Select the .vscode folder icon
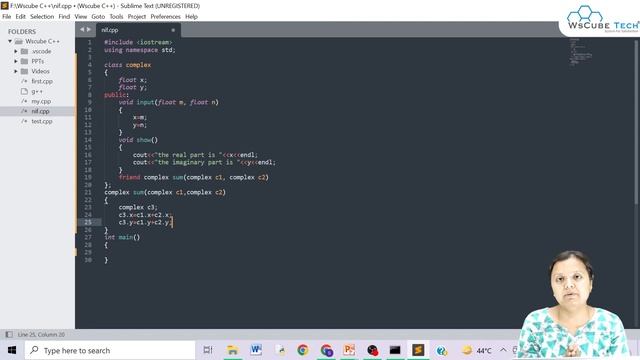640x360 pixels. pyautogui.click(x=24, y=51)
